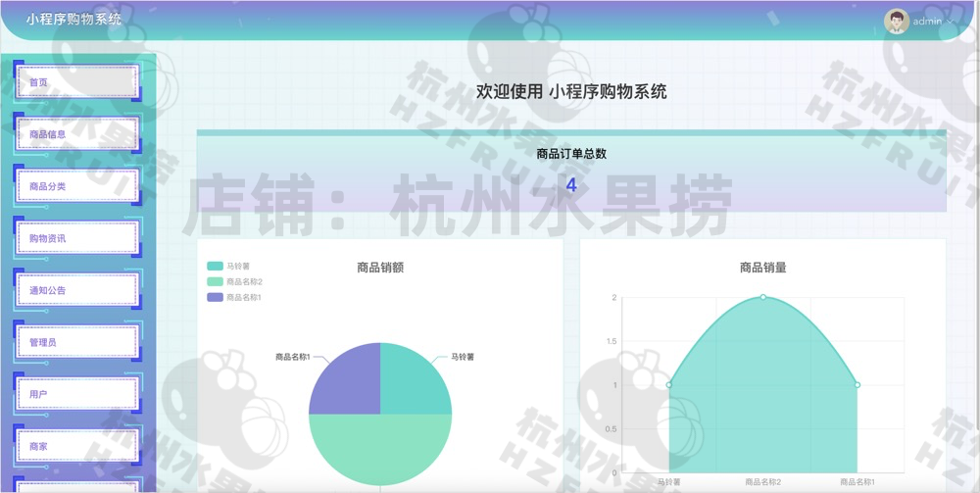Go to 购物资讯 section
The height and width of the screenshot is (493, 980).
[x=76, y=238]
